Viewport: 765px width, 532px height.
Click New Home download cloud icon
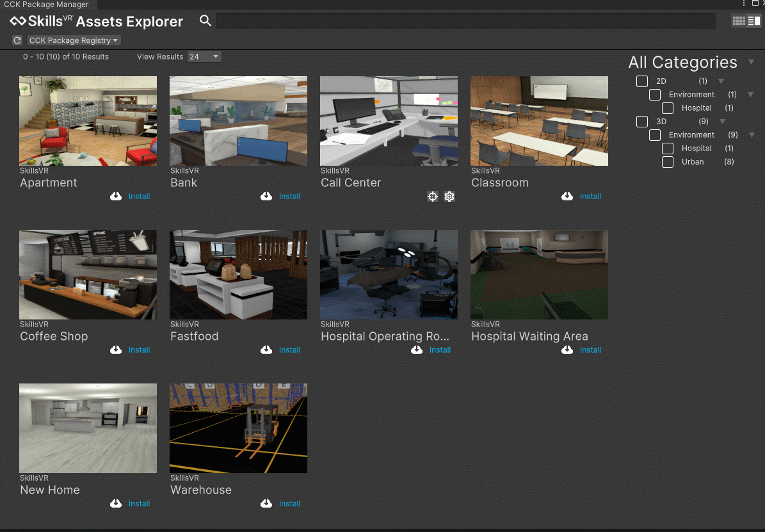click(x=116, y=504)
